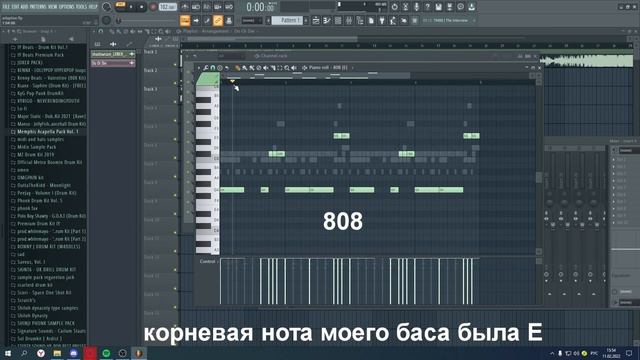Click the master volume knob in top toolbar

tap(107, 7)
